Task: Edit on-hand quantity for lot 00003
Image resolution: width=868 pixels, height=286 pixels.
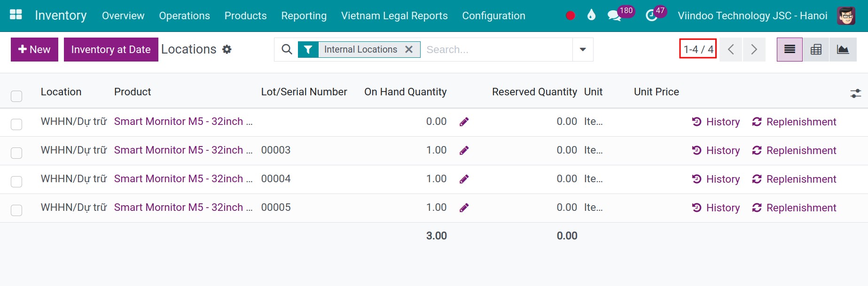Action: [464, 150]
